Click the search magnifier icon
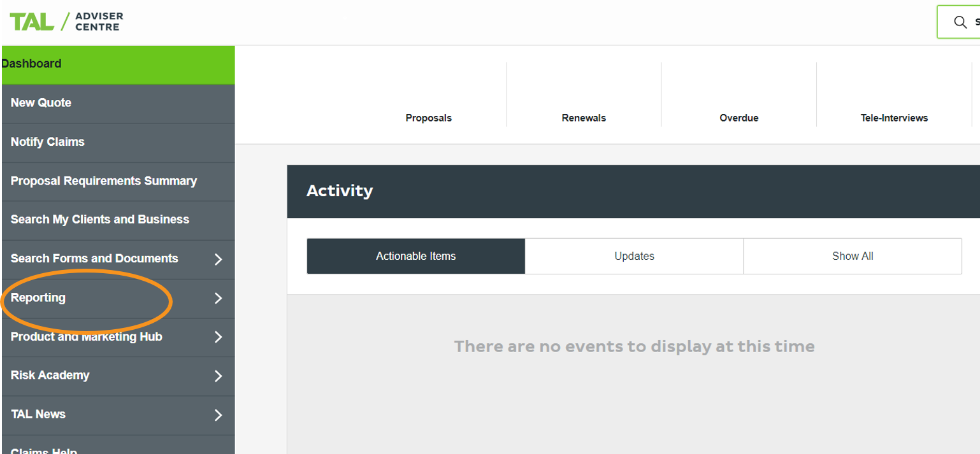Image resolution: width=980 pixels, height=454 pixels. pos(960,22)
